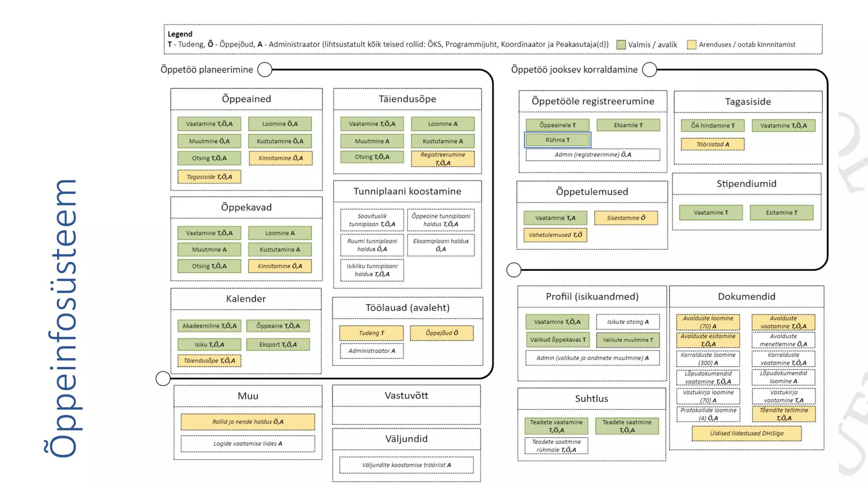Click Sisestamine Õ under Õppetulemused

(x=626, y=218)
